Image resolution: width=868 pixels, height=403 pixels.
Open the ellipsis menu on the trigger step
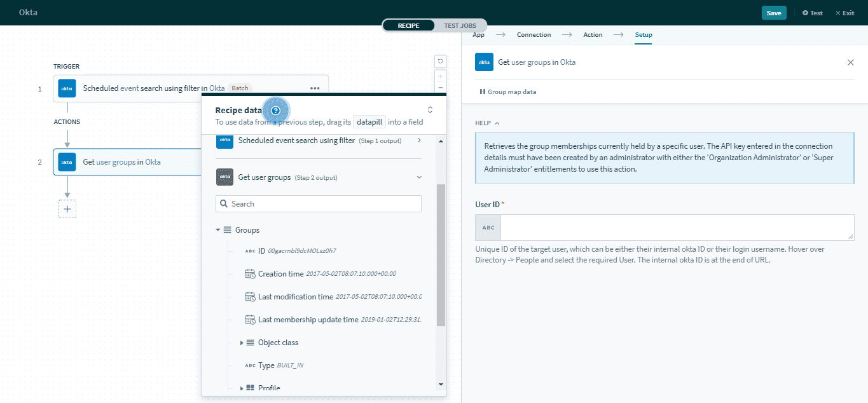(315, 88)
